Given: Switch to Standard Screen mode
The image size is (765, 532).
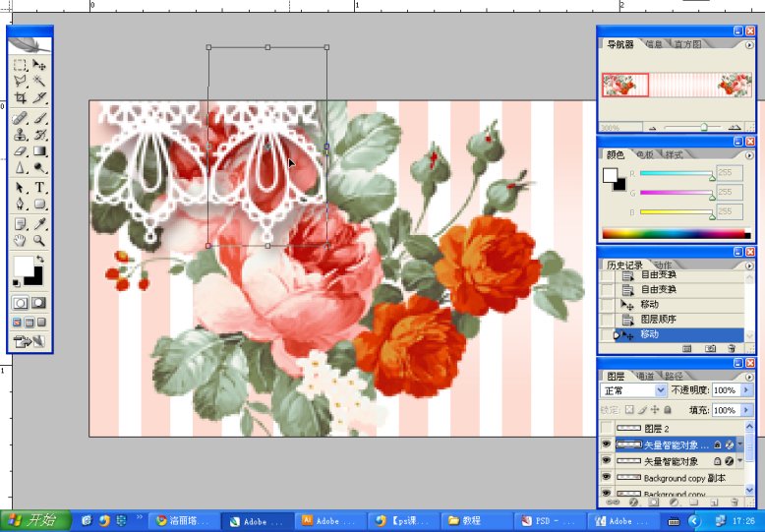Looking at the screenshot, I should (17, 323).
